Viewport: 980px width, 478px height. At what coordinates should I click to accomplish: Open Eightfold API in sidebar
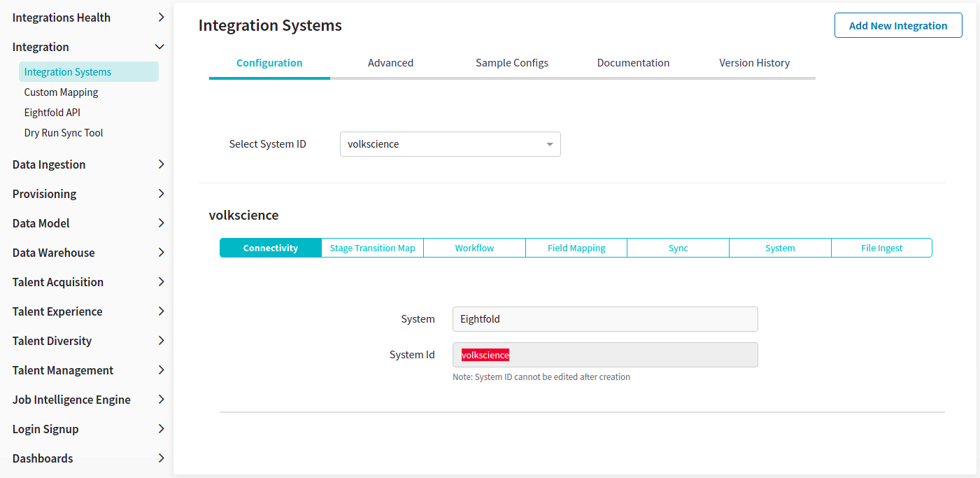[52, 112]
